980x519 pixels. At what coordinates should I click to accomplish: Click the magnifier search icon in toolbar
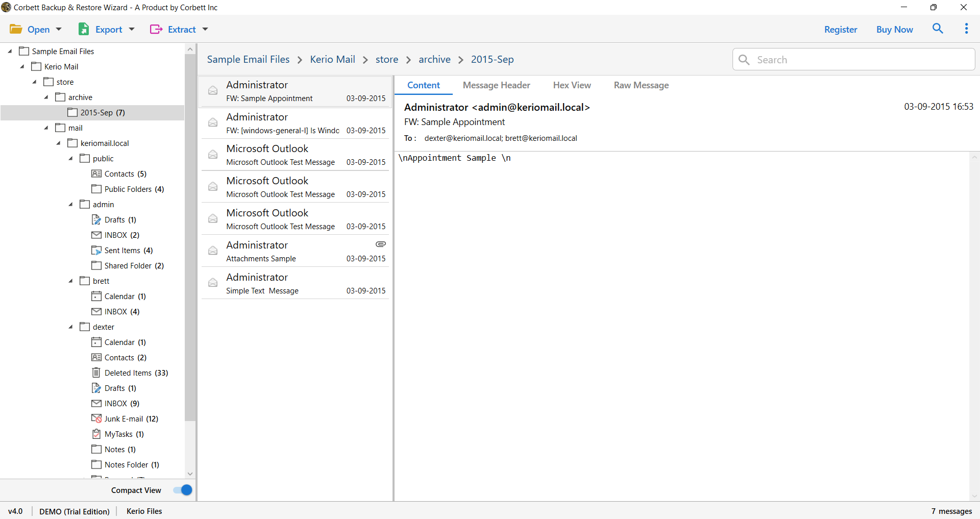click(x=938, y=29)
